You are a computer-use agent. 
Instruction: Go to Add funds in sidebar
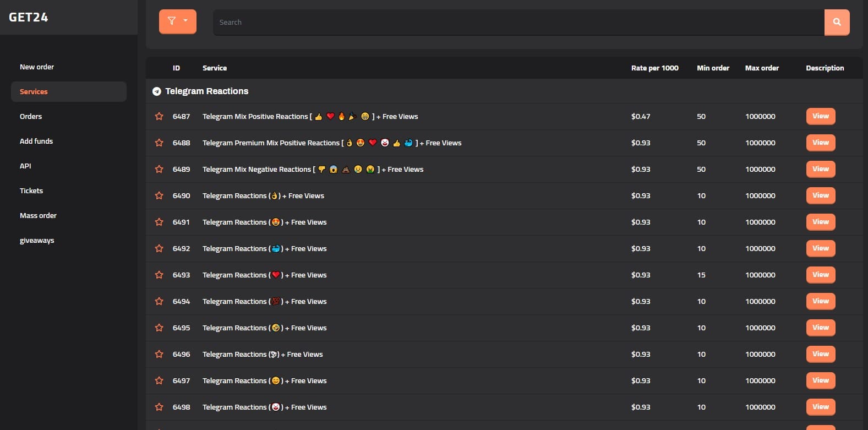pos(36,141)
